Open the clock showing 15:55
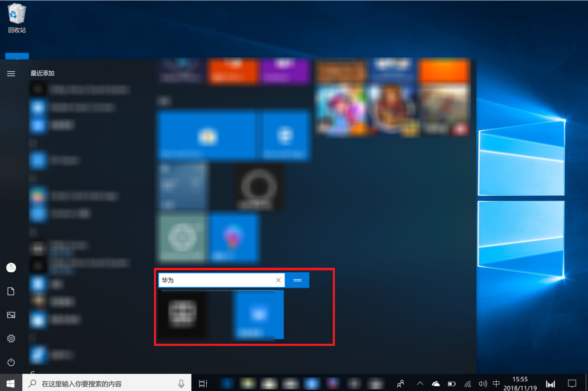 [520, 383]
